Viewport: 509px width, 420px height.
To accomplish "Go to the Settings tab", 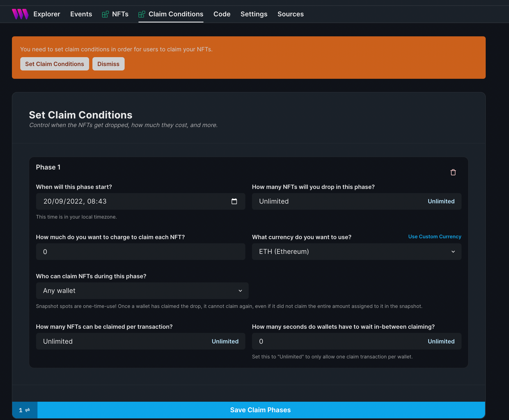I will point(254,14).
